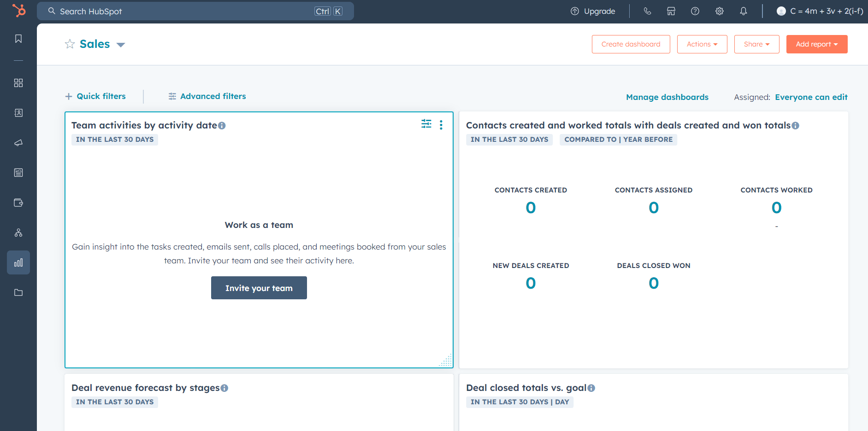This screenshot has height=431, width=868.
Task: Favorite the Sales dashboard with the star
Action: coord(70,44)
